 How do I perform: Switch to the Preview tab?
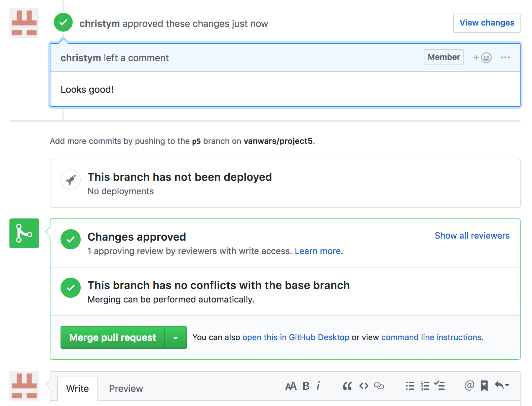pyautogui.click(x=126, y=389)
